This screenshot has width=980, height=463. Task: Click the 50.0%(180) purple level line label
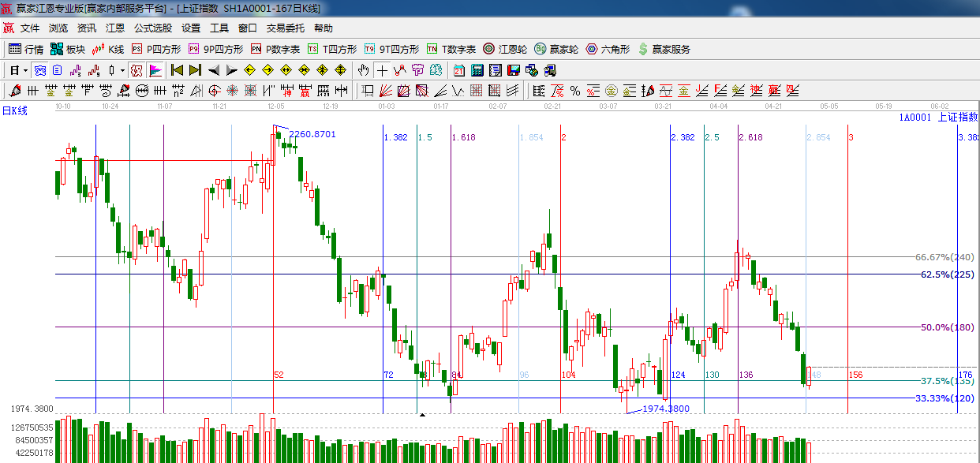point(947,327)
